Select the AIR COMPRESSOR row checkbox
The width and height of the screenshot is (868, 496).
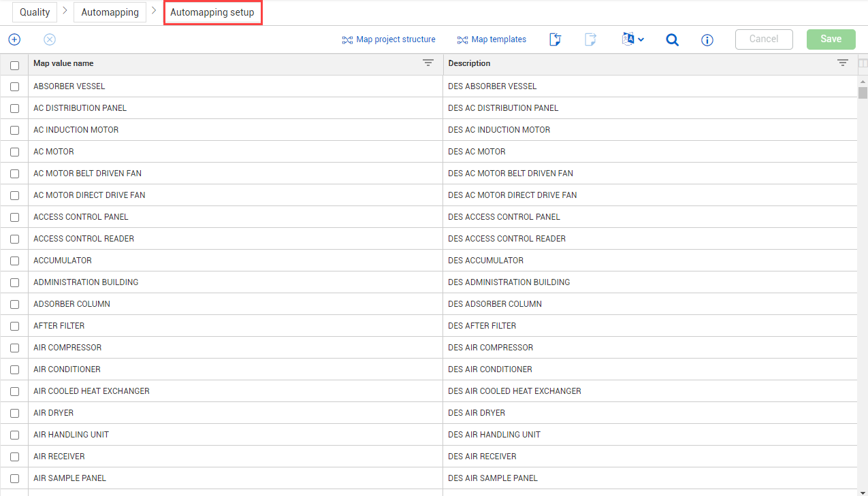pos(14,348)
